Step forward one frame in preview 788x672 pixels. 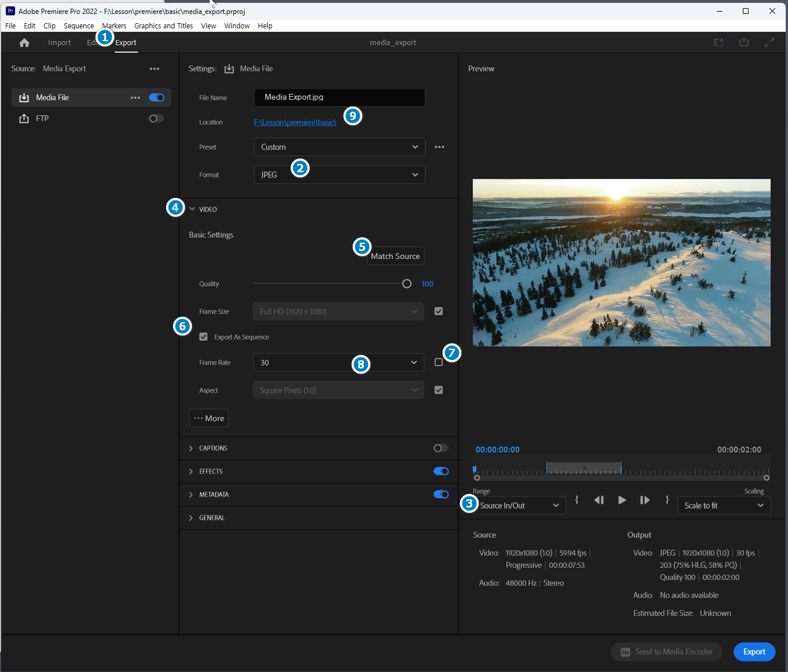click(644, 500)
